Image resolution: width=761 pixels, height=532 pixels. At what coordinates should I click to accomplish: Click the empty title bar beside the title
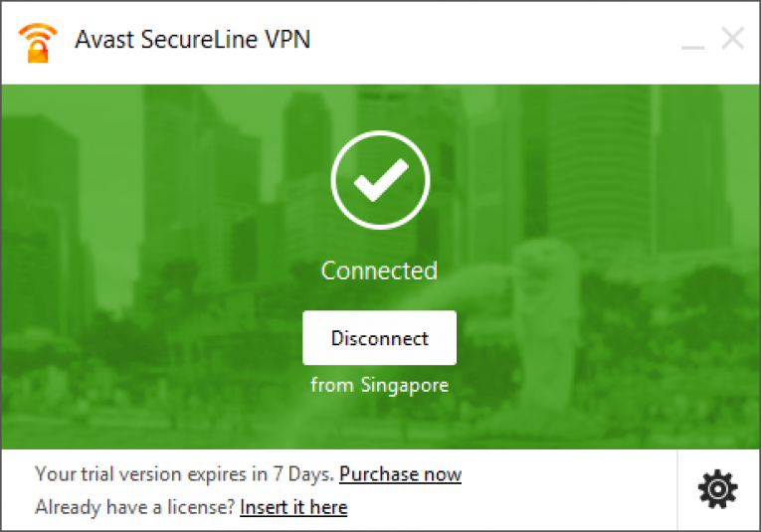coord(497,41)
